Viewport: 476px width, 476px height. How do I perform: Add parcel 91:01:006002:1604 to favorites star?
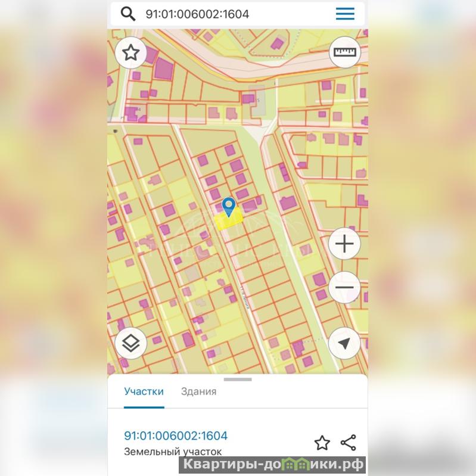(322, 443)
